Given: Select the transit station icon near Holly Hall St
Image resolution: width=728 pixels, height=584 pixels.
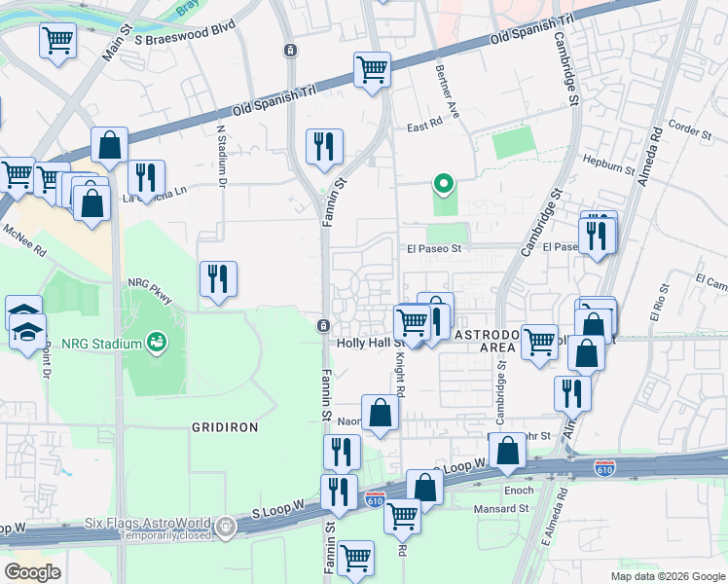Looking at the screenshot, I should [323, 325].
